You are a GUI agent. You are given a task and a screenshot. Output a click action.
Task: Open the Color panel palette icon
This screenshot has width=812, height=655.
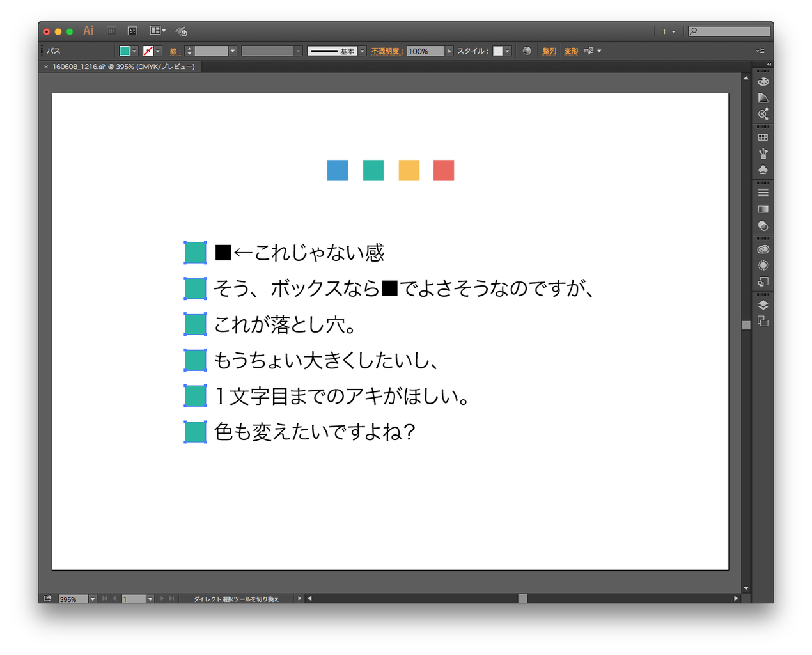tap(763, 82)
